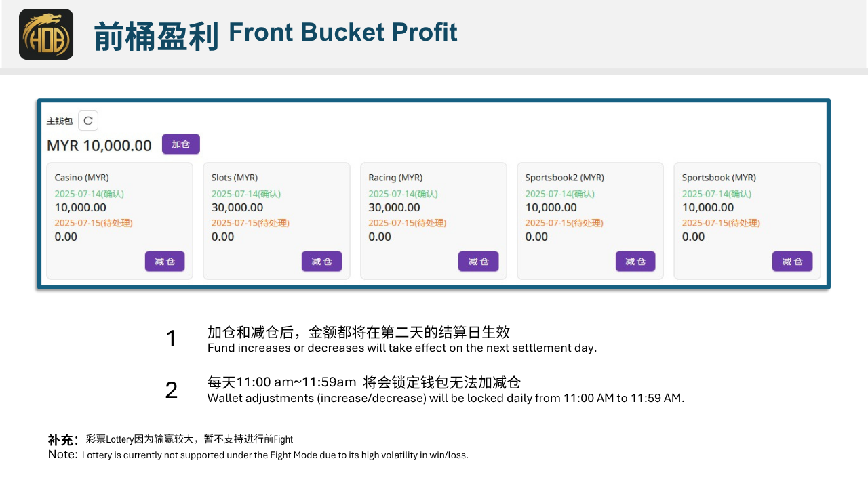
Task: Select the Slots (MYR) card title
Action: click(235, 178)
